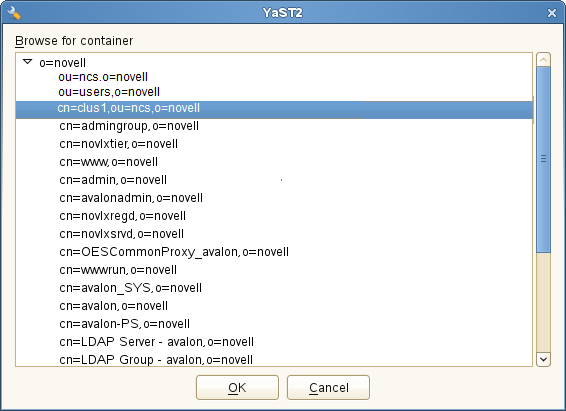566x411 pixels.
Task: Click the scrollbar down arrow
Action: pyautogui.click(x=543, y=359)
